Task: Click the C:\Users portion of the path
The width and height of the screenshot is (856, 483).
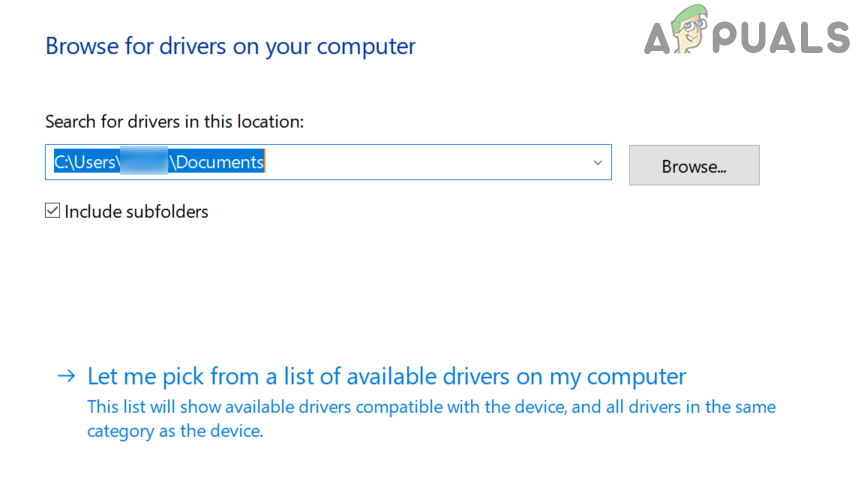Action: point(85,163)
